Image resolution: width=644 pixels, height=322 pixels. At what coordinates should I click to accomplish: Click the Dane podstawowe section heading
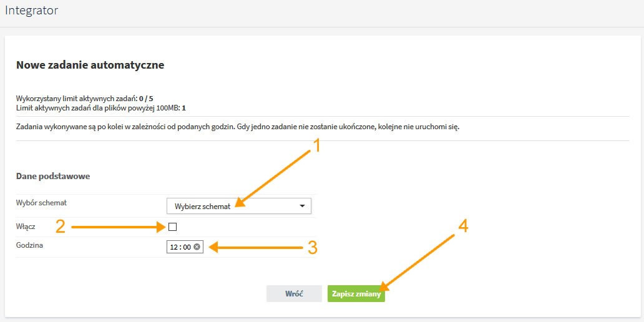[53, 176]
